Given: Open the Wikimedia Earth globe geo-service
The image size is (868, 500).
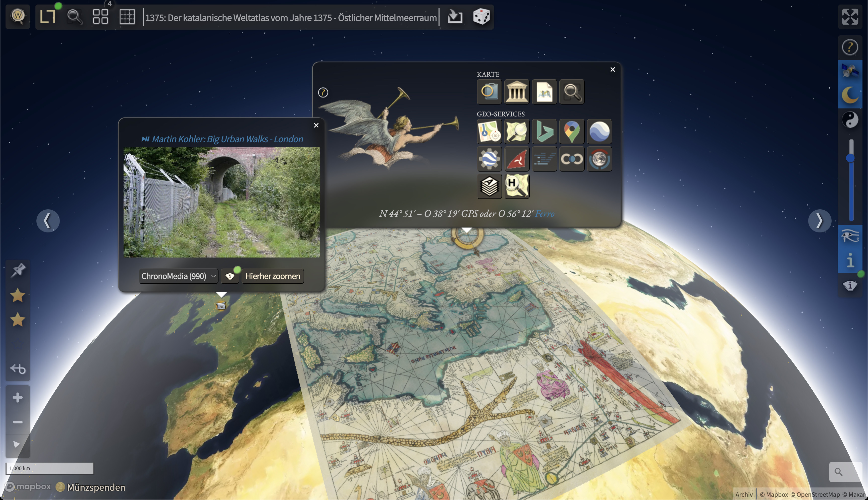Looking at the screenshot, I should coord(599,159).
